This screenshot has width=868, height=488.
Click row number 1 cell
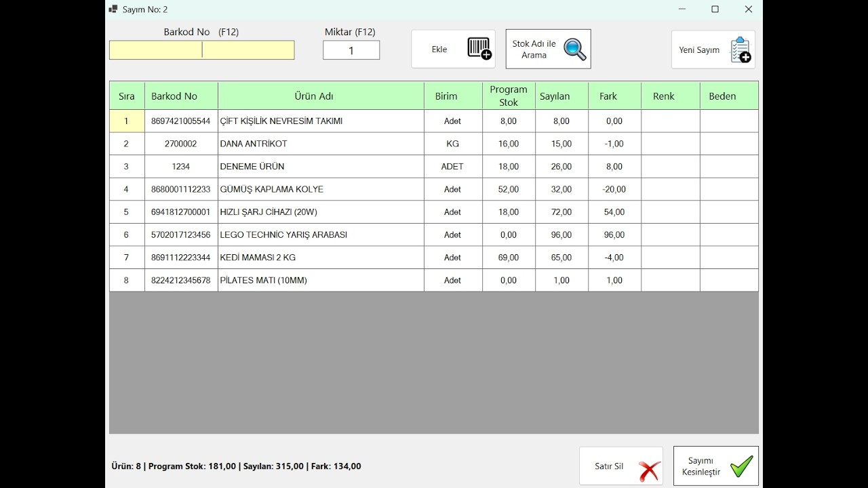127,121
